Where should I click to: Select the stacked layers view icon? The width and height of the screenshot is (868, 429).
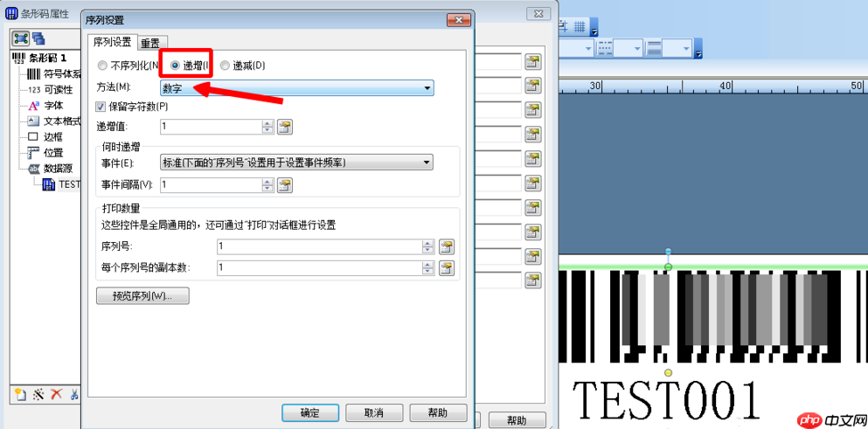pyautogui.click(x=38, y=38)
